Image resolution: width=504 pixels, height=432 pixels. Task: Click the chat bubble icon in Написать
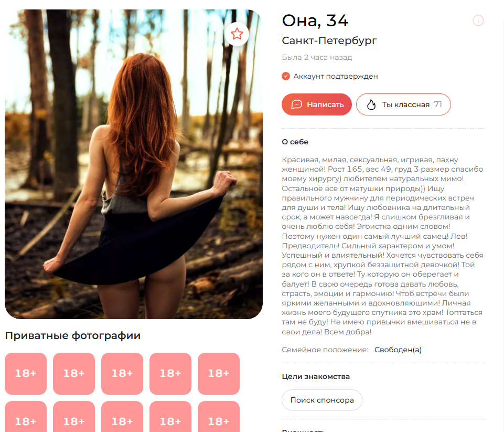click(x=296, y=104)
